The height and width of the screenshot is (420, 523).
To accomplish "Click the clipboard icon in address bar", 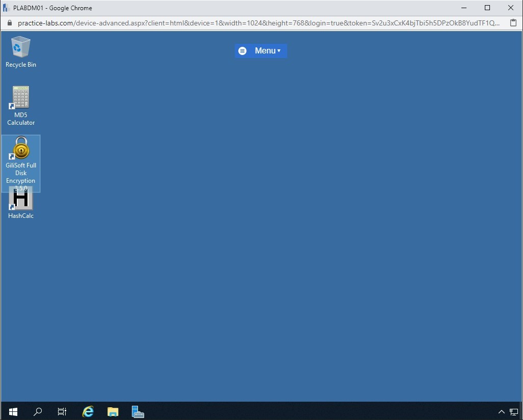I will 513,23.
